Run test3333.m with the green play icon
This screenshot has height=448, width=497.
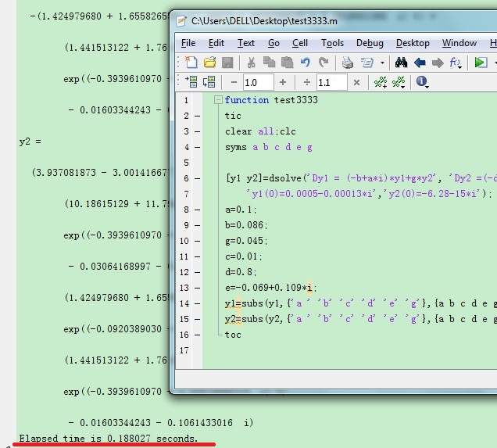[481, 63]
